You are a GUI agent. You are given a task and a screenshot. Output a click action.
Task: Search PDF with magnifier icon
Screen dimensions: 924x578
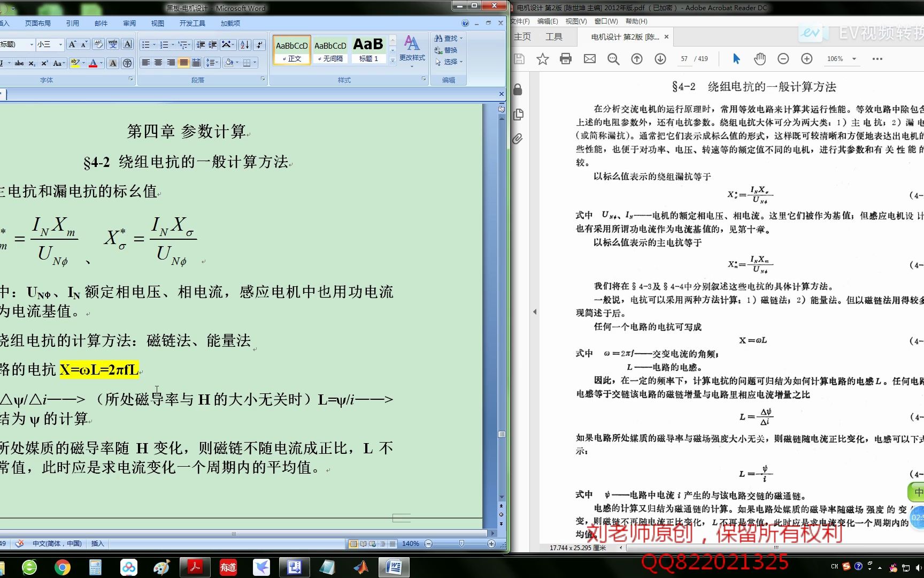(613, 59)
